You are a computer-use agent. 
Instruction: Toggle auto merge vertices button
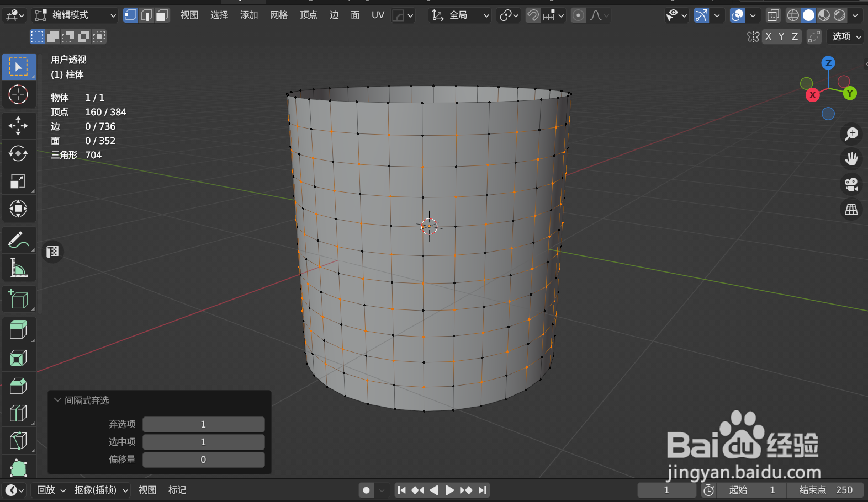click(814, 36)
